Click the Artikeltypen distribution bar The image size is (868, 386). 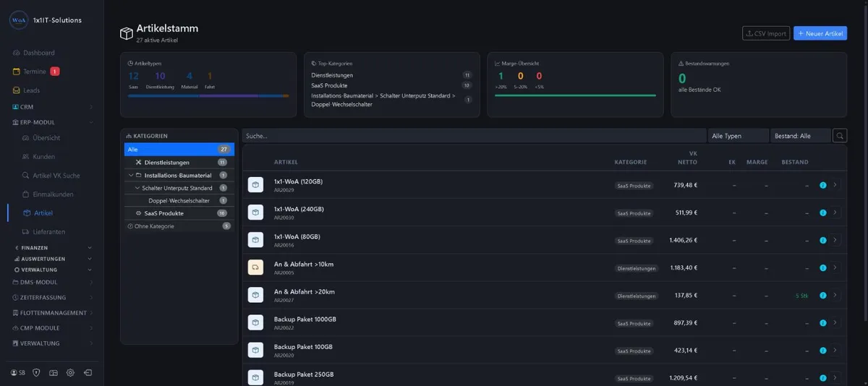[208, 95]
